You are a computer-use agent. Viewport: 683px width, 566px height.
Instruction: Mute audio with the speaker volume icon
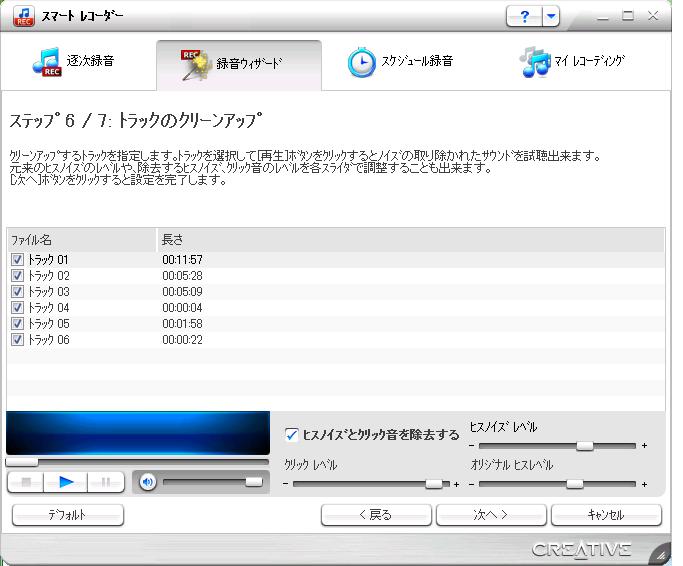point(148,482)
